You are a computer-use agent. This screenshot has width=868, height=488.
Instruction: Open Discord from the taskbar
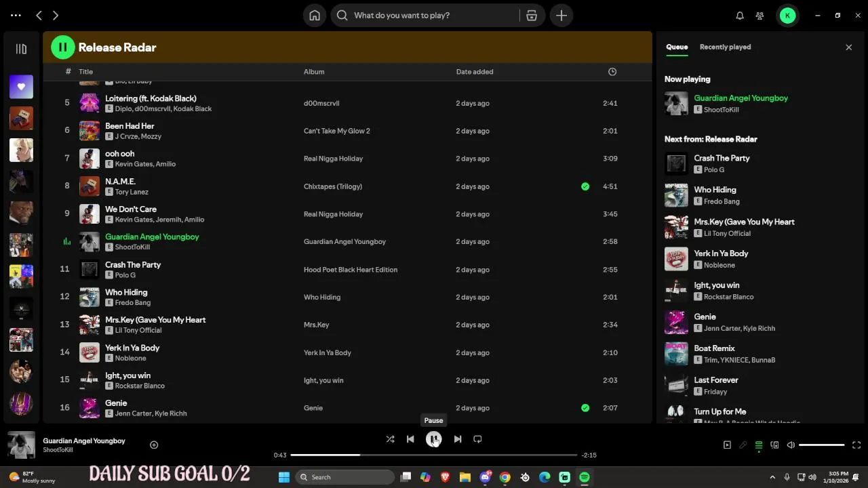tap(486, 477)
